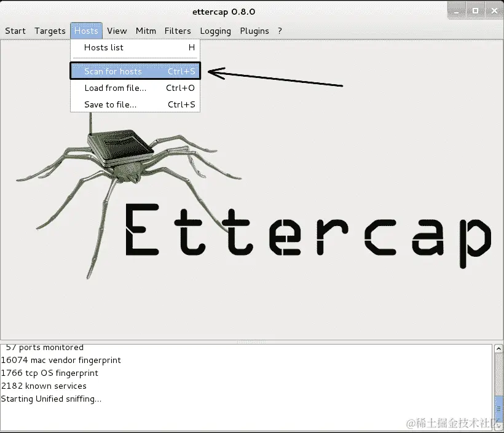
Task: Choose Save to file... option
Action: [x=135, y=104]
